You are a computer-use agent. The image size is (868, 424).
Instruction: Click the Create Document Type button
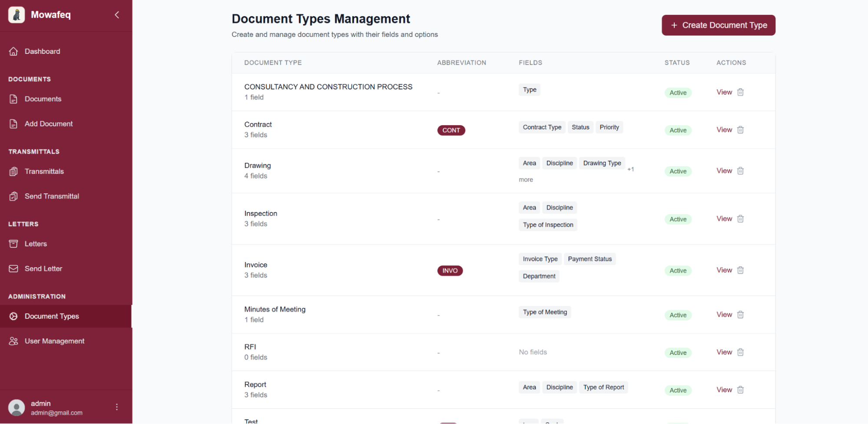point(718,25)
